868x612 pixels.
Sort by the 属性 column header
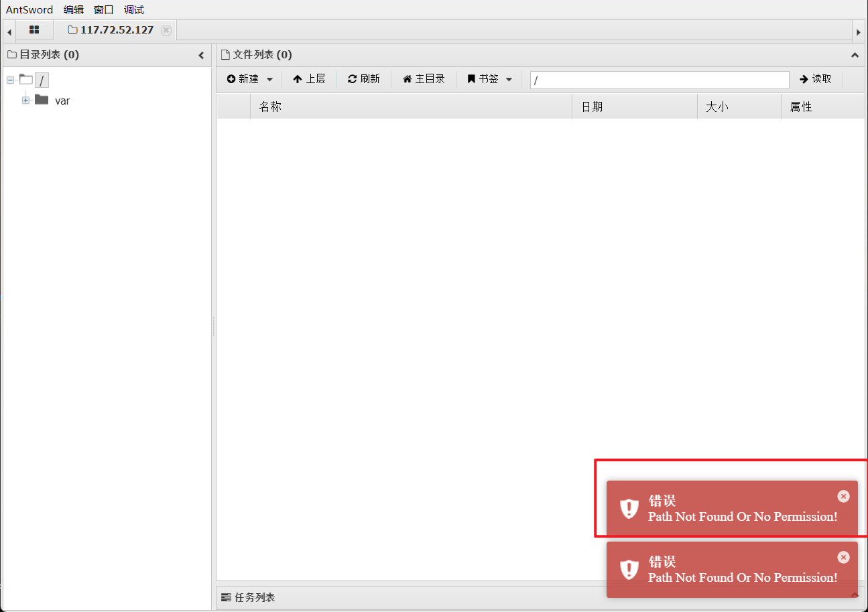[823, 107]
